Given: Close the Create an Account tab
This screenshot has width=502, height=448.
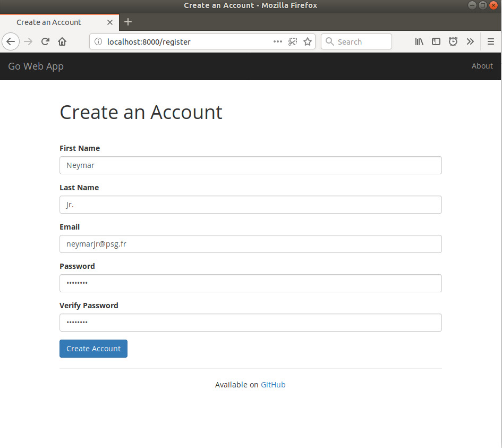Looking at the screenshot, I should (110, 22).
